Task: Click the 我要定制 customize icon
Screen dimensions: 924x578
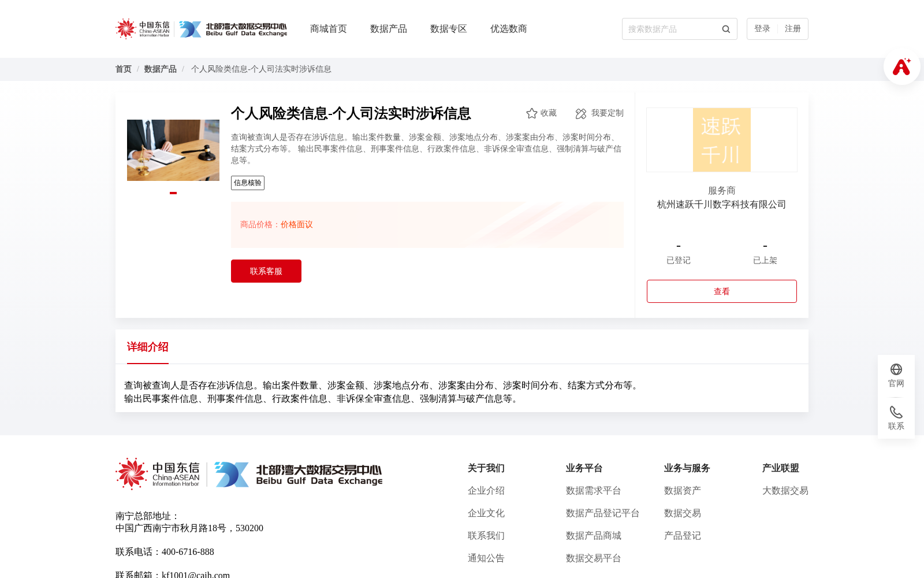Action: point(581,113)
